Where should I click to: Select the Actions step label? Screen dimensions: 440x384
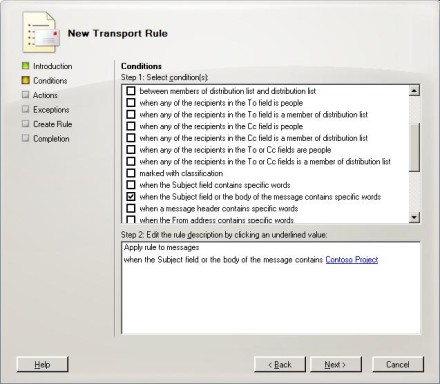pyautogui.click(x=45, y=95)
